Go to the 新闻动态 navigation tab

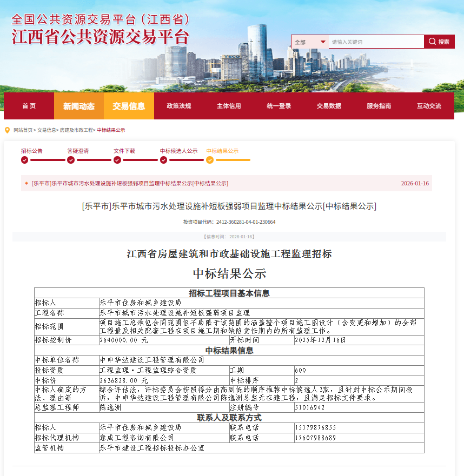click(79, 106)
